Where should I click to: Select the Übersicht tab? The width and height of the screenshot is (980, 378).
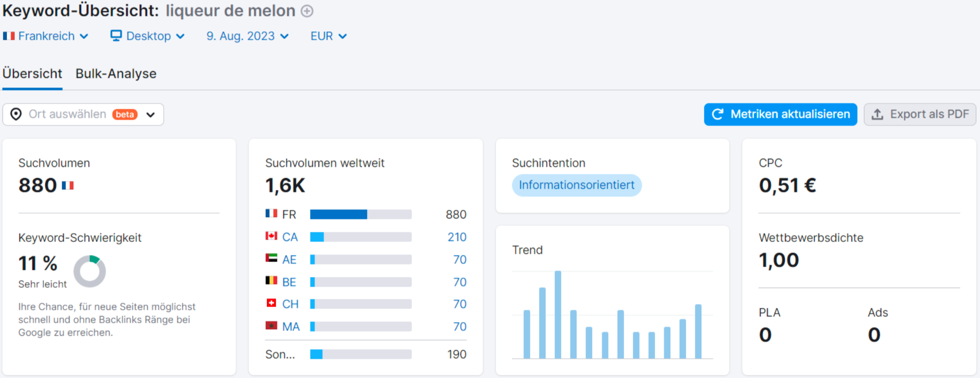pos(32,73)
